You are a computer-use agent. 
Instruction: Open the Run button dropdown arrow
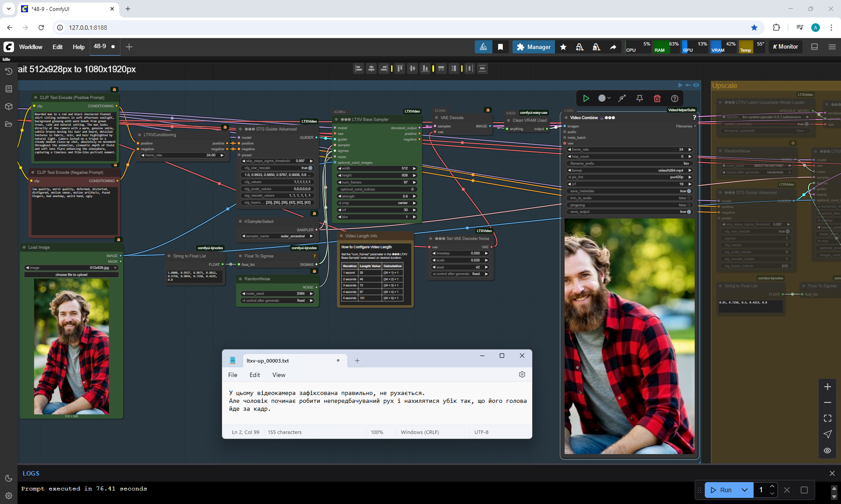click(x=744, y=490)
